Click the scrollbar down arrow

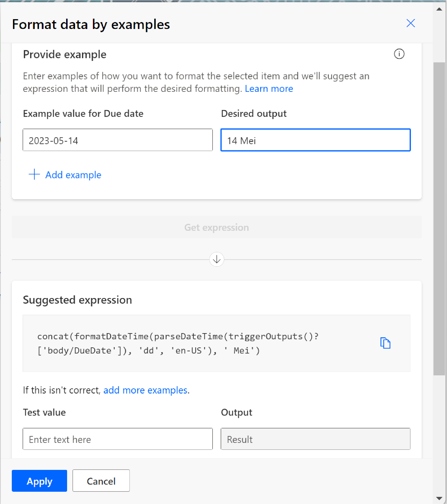point(439,498)
